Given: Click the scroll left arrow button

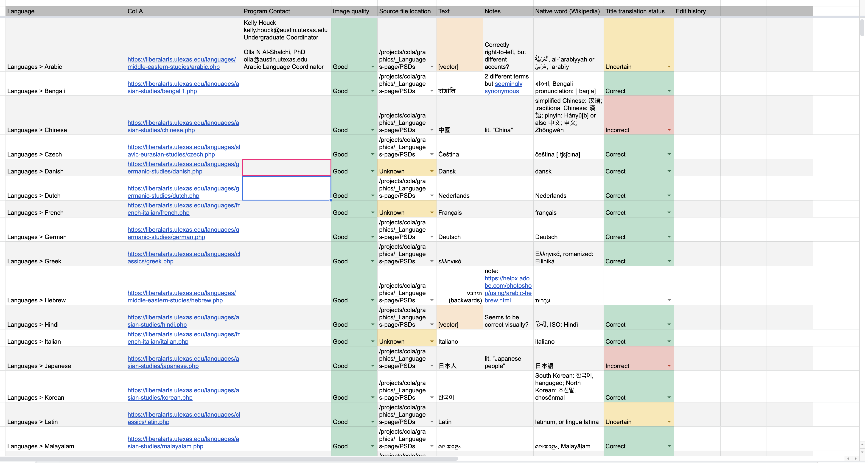Looking at the screenshot, I should (848, 459).
